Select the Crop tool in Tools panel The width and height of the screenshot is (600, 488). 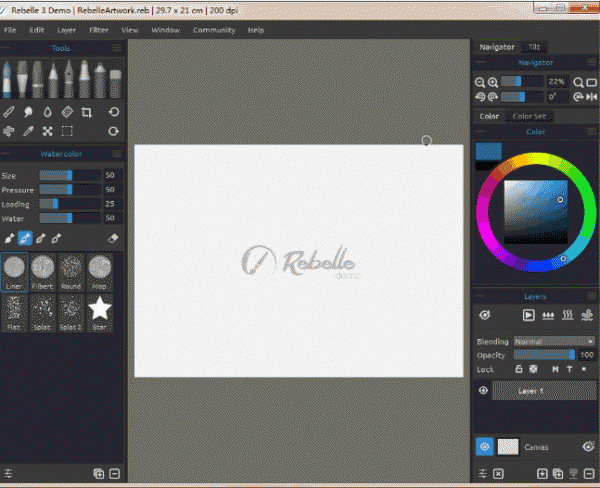87,112
